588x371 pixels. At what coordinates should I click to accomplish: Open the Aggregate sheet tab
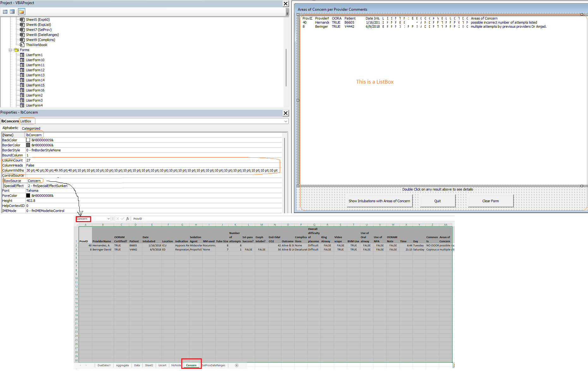(122, 365)
